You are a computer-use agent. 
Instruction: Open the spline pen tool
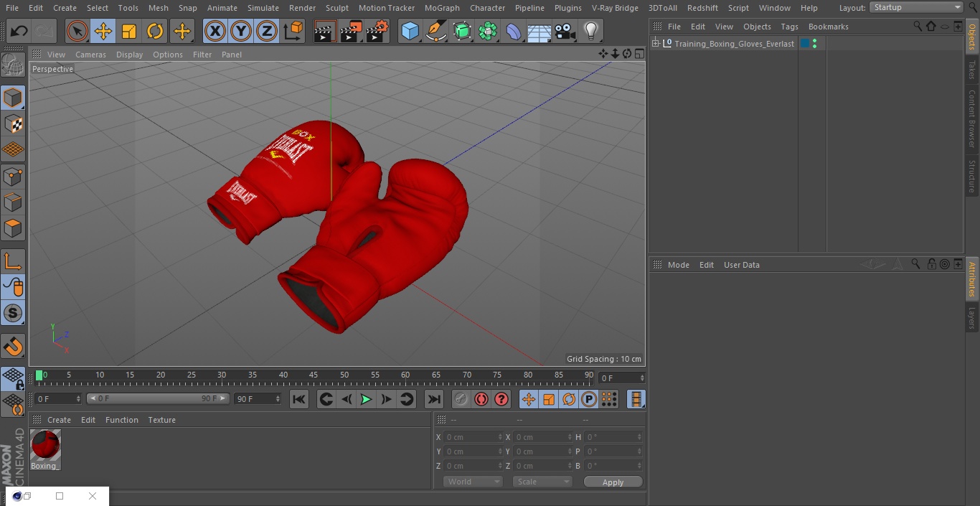(435, 31)
